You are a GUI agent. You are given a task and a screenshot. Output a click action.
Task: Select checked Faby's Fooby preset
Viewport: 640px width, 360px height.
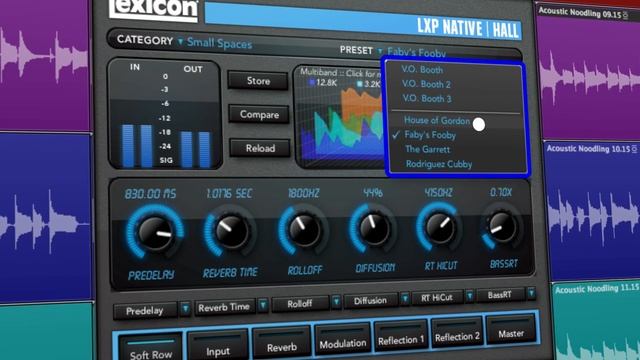pos(430,135)
